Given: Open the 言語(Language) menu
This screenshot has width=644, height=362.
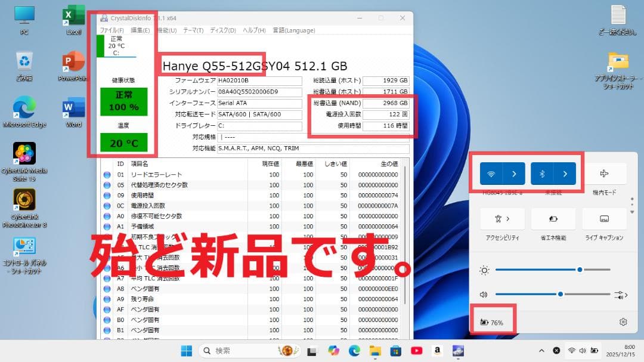Looking at the screenshot, I should pos(294,30).
